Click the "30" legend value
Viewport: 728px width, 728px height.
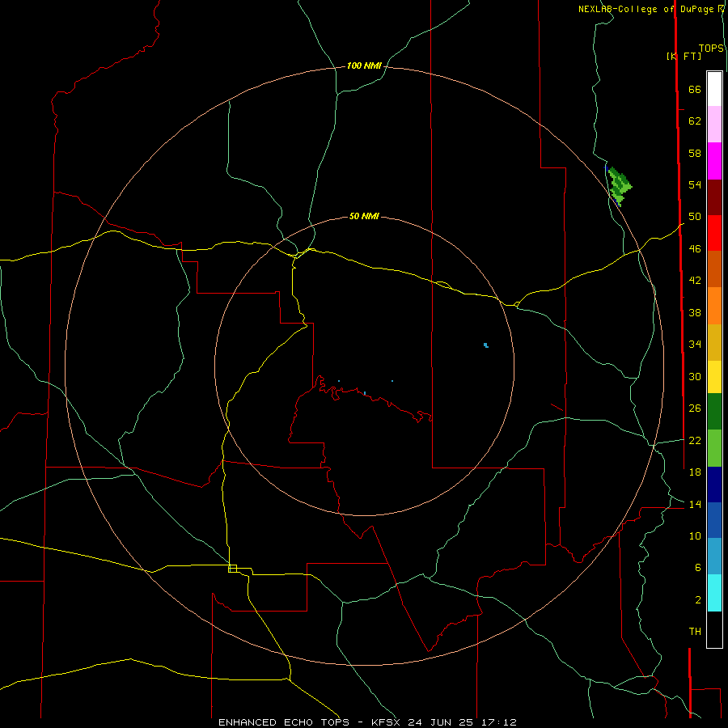(x=695, y=376)
